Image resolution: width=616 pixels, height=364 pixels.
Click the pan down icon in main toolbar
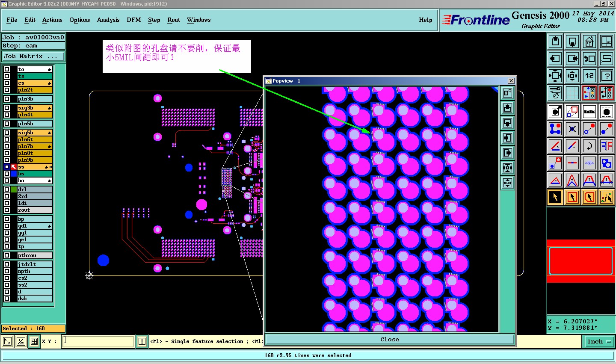572,41
